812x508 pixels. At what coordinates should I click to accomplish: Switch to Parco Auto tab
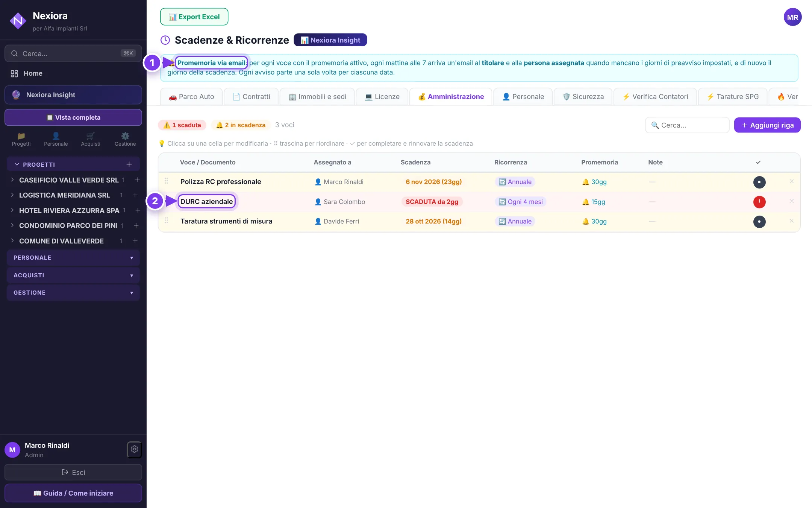[191, 97]
